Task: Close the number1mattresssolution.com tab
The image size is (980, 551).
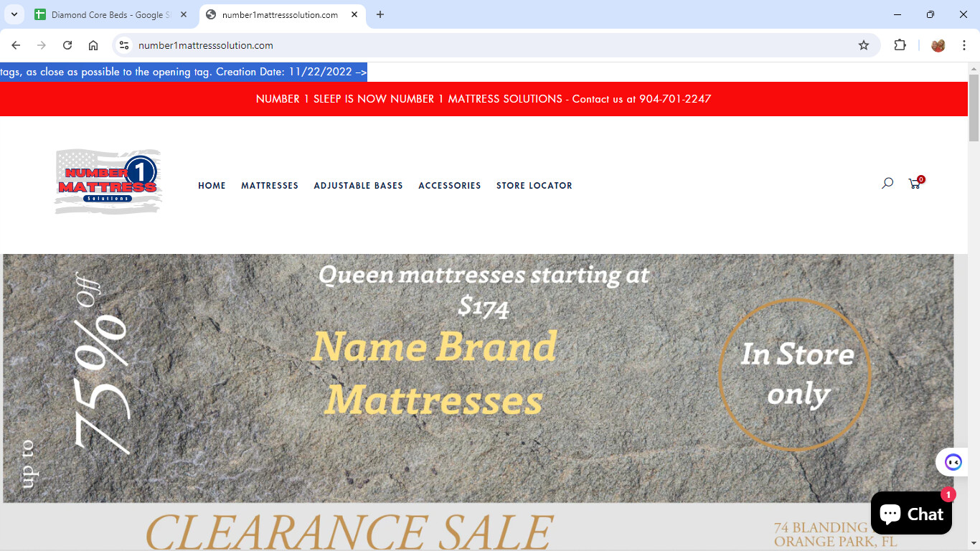Action: [x=354, y=14]
